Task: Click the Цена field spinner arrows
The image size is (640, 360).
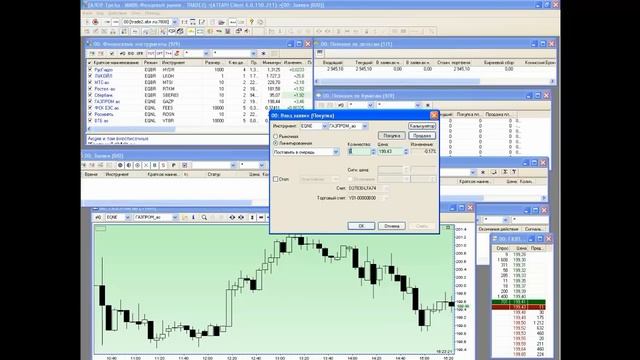Action: (x=406, y=151)
